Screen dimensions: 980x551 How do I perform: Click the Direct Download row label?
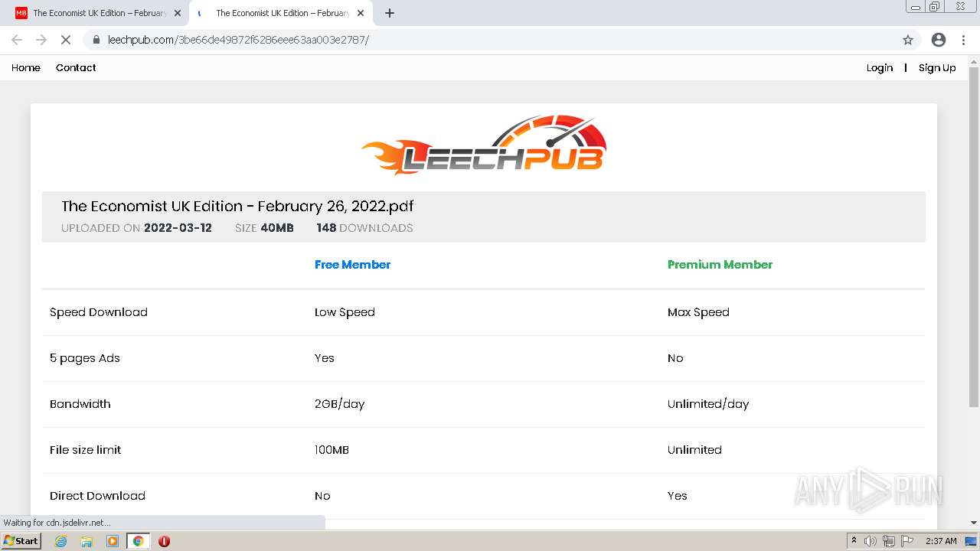point(97,495)
